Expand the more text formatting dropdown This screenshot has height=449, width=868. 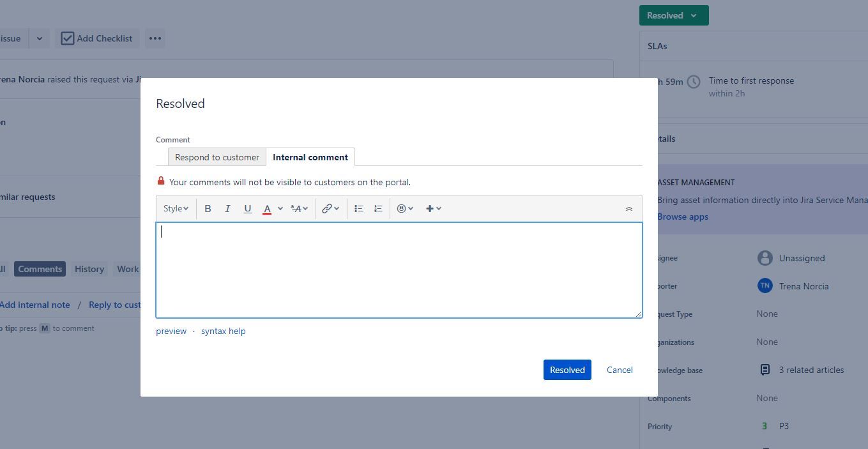click(x=300, y=208)
